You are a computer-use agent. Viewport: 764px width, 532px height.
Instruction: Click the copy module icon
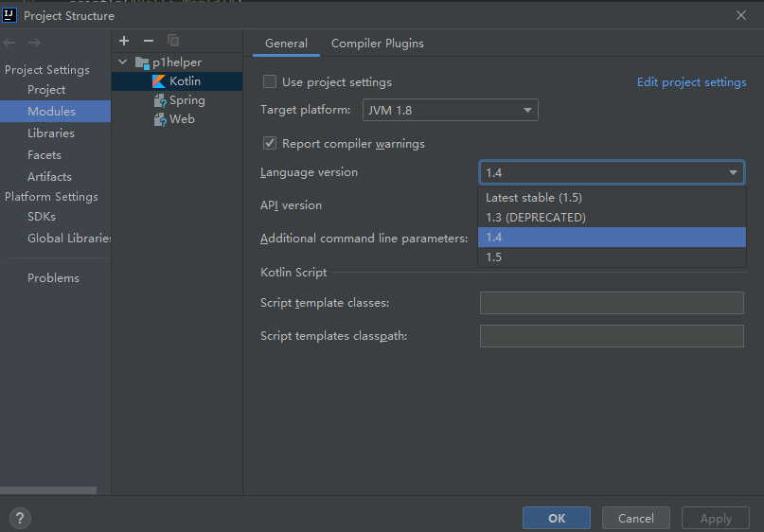(x=173, y=41)
